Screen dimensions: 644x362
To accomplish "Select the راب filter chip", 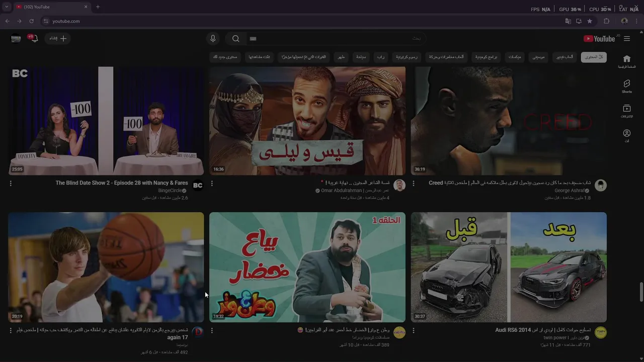I will pos(381,57).
